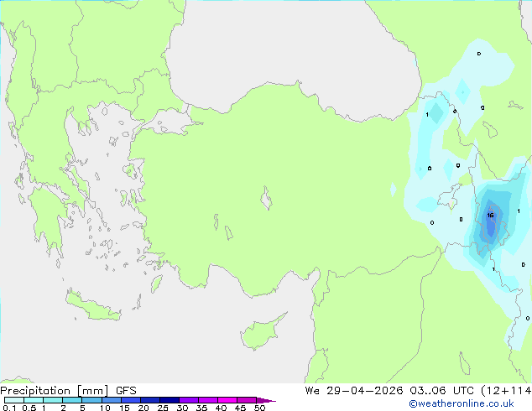Click the 2–5 mm legend color box

click(x=72, y=400)
